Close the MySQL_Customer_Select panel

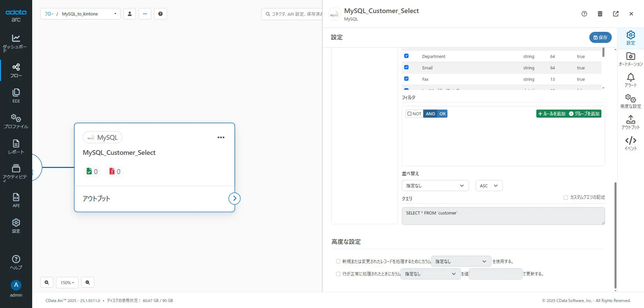click(631, 14)
